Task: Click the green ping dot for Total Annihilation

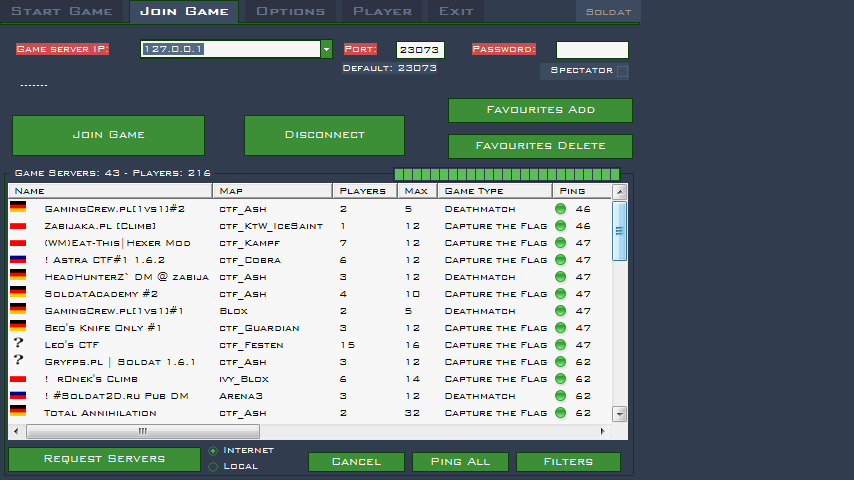Action: [x=560, y=413]
